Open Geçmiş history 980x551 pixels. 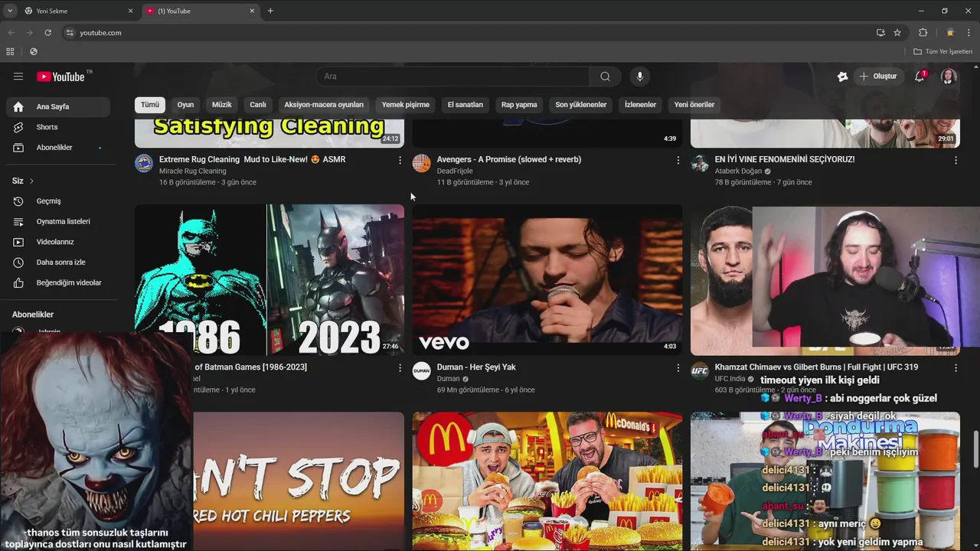tap(58, 201)
